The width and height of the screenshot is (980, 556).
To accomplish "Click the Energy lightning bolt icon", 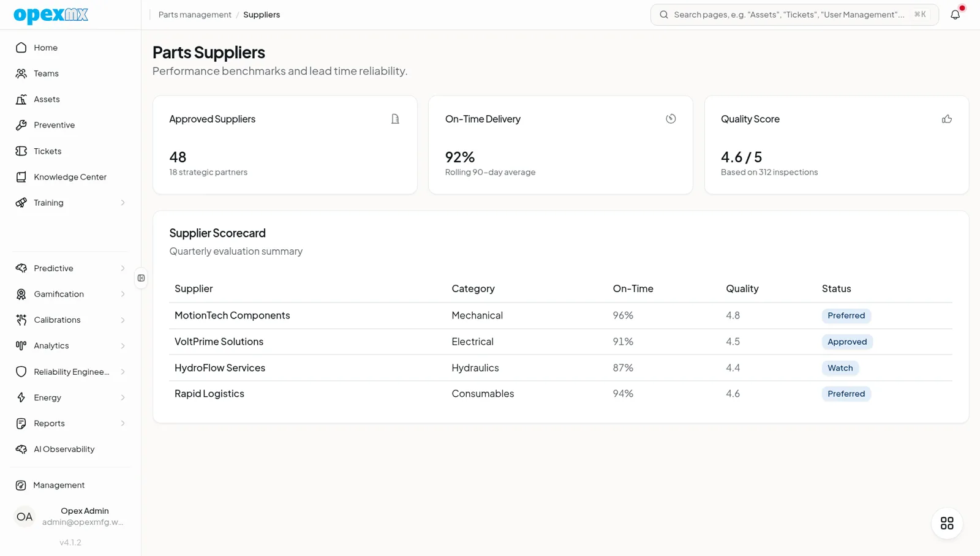I will 21,397.
